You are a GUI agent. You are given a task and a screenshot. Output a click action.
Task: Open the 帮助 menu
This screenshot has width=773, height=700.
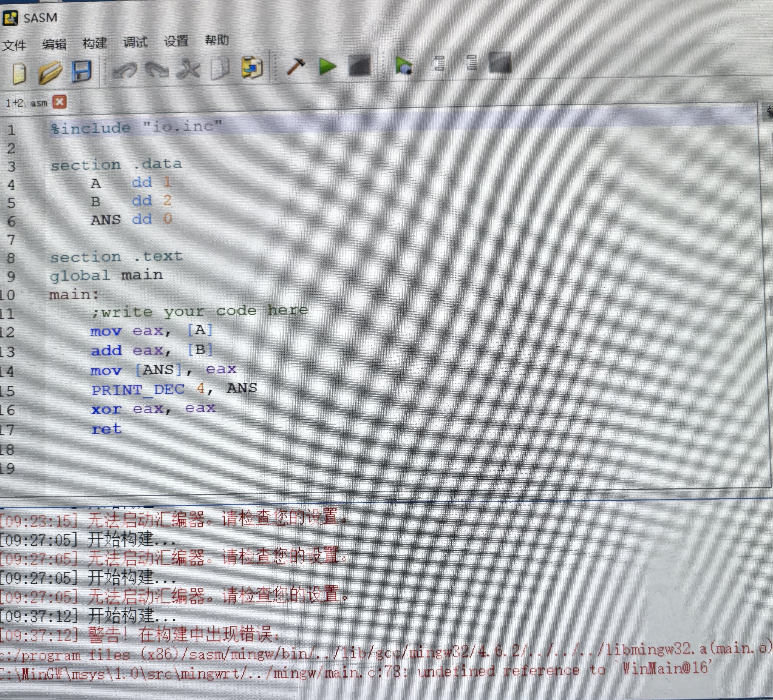(217, 40)
